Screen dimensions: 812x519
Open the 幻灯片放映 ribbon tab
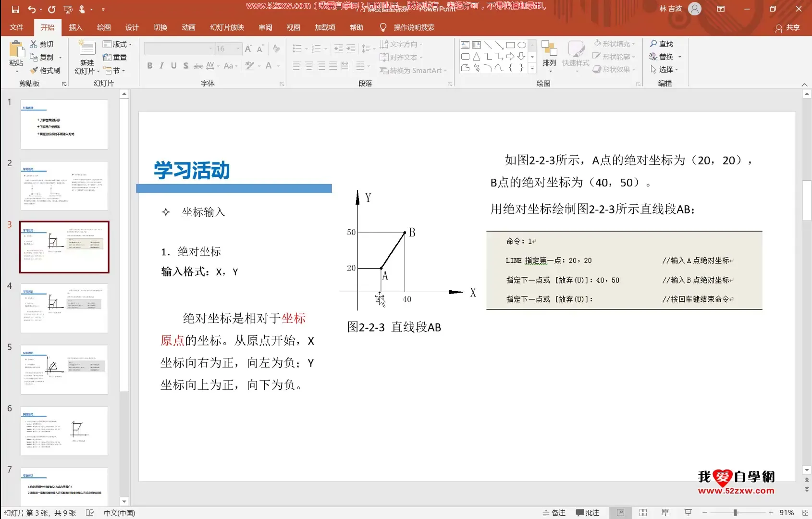tap(227, 27)
